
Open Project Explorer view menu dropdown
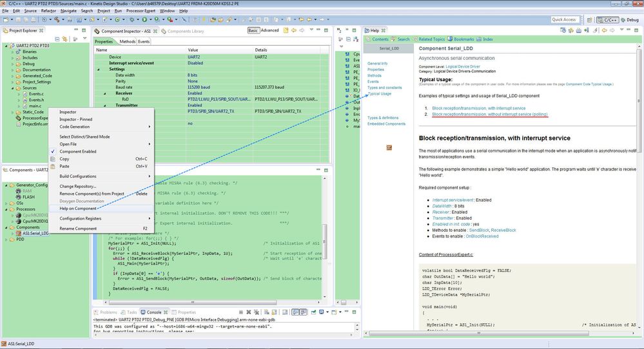click(84, 39)
